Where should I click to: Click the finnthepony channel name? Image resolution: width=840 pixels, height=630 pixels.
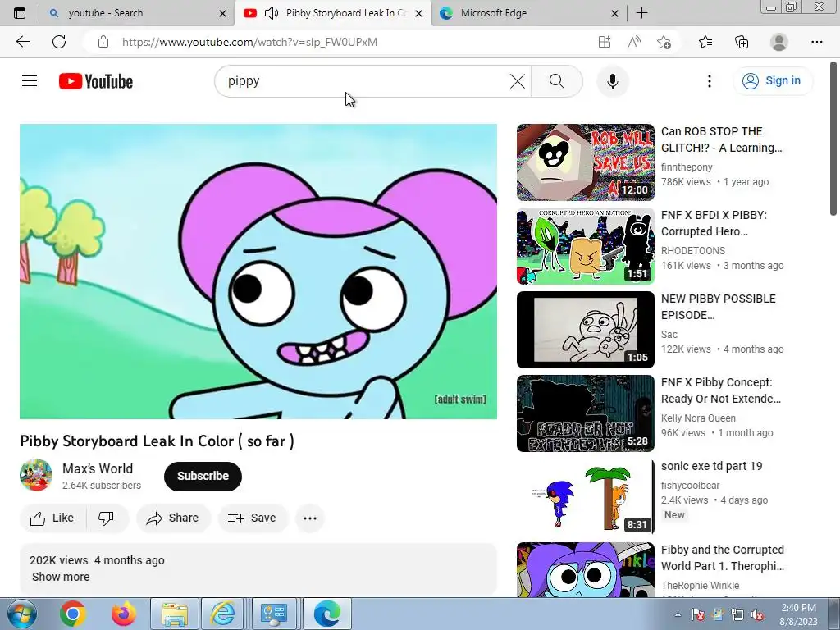click(687, 167)
